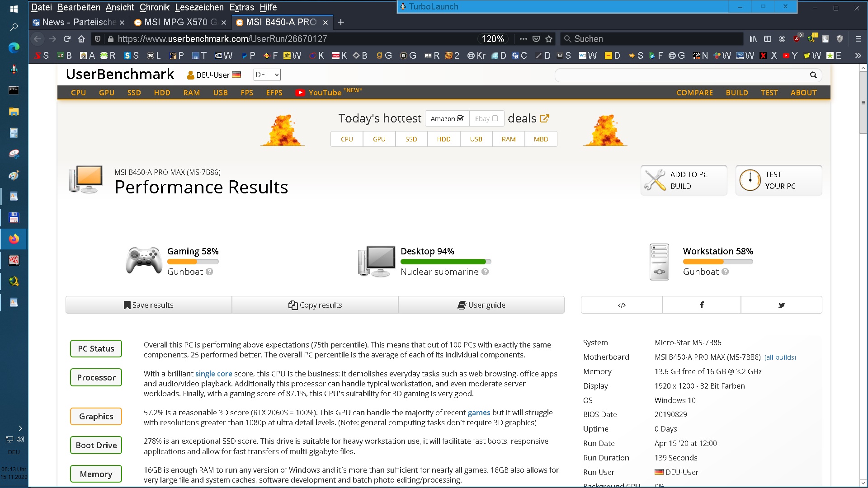
Task: Click the embed code share icon
Action: [x=622, y=305]
